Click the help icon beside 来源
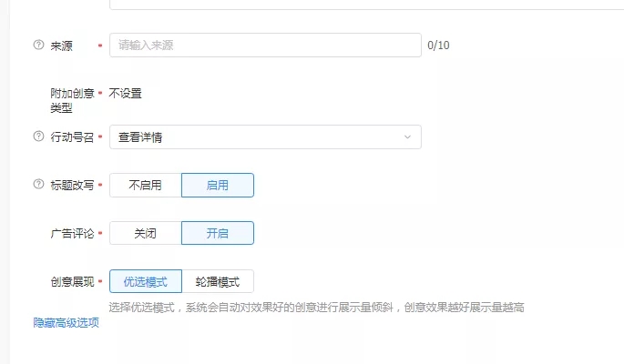Viewport: 624px width, 364px height. tap(38, 45)
